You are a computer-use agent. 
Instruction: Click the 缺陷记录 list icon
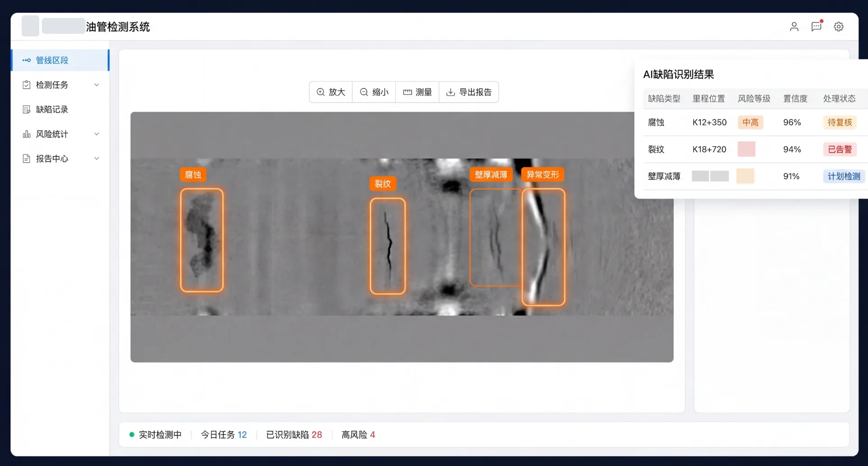[x=27, y=109]
